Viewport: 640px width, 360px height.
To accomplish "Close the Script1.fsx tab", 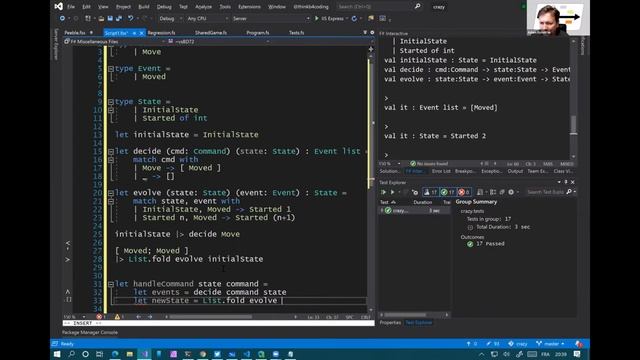I will pos(142,33).
